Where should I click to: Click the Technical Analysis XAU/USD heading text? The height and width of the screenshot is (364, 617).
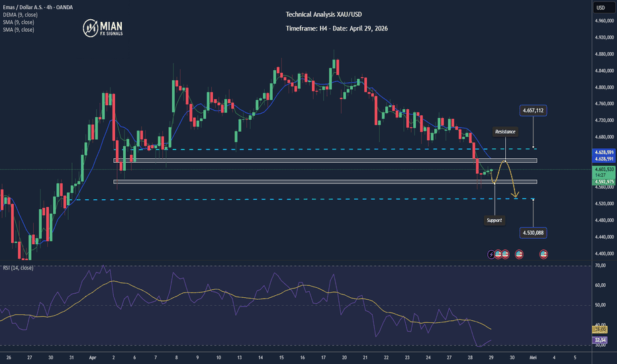click(324, 15)
